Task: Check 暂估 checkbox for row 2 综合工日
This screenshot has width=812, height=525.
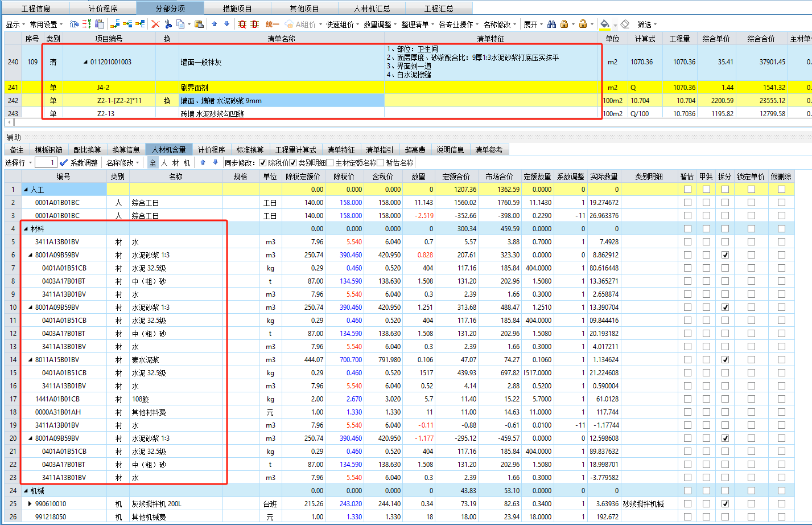Action: click(x=687, y=203)
